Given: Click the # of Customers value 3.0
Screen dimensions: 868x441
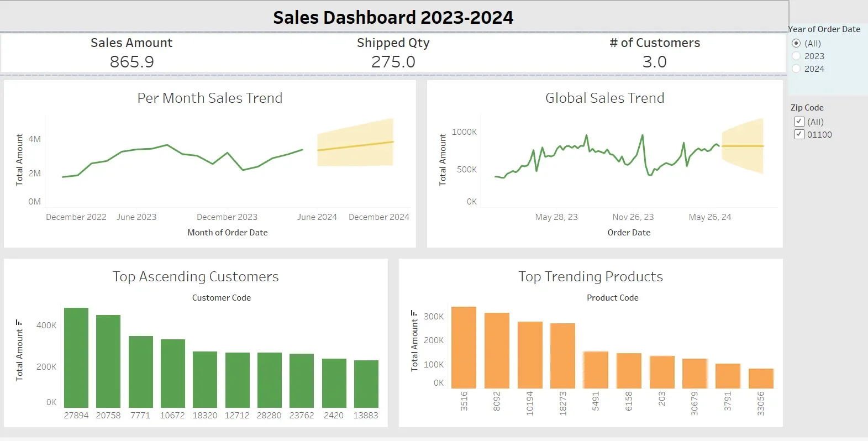Looking at the screenshot, I should [655, 62].
